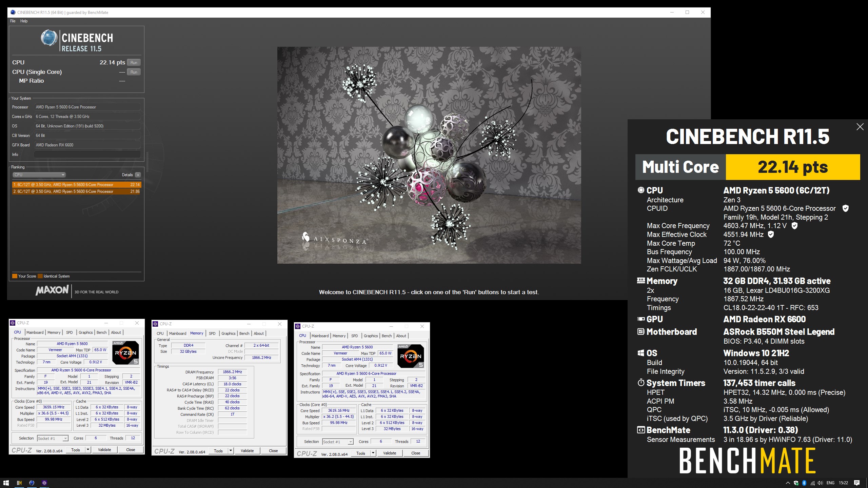Open the Ranking CPU dropdown

click(x=39, y=175)
